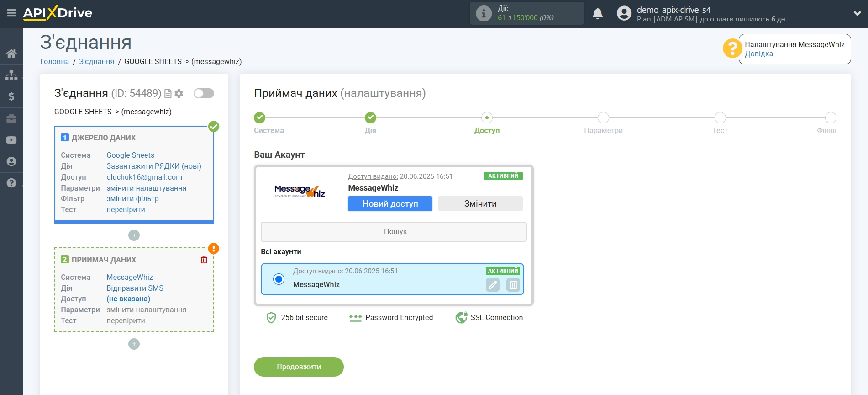
Task: Open billing dollar sidebar icon
Action: pyautogui.click(x=11, y=96)
